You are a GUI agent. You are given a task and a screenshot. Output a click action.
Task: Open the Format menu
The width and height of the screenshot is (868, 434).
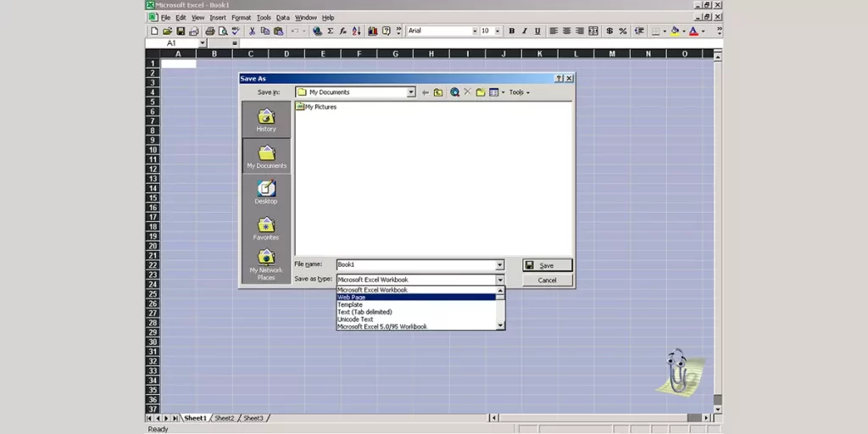242,18
